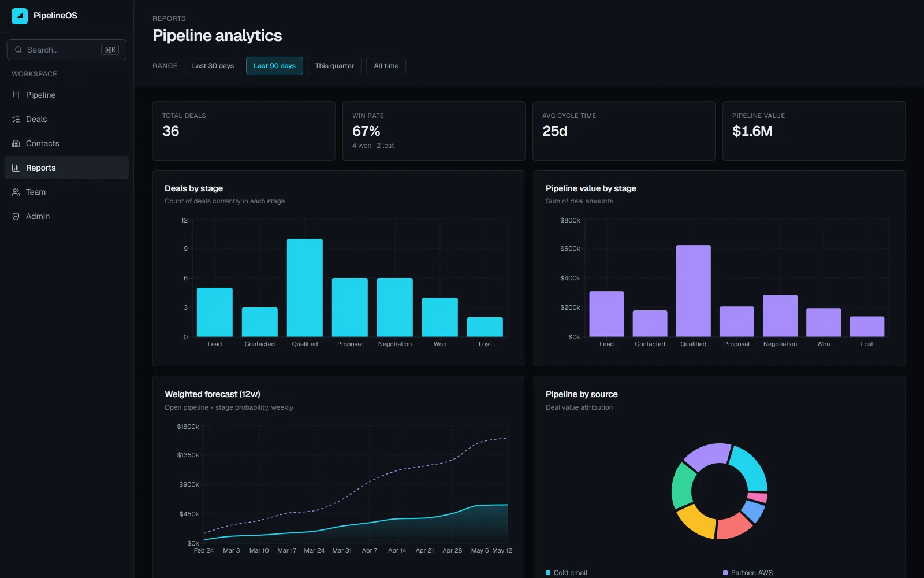Select Reports in the sidebar

coord(66,168)
